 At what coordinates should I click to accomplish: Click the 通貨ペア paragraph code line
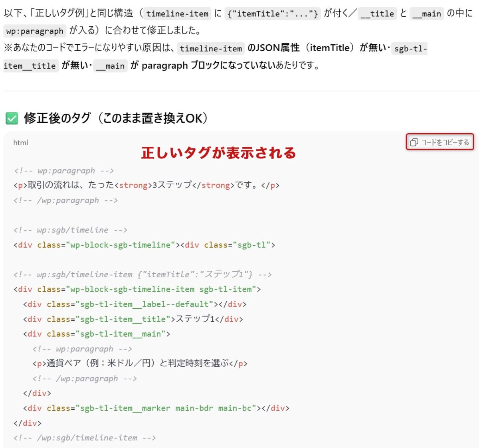coord(140,363)
